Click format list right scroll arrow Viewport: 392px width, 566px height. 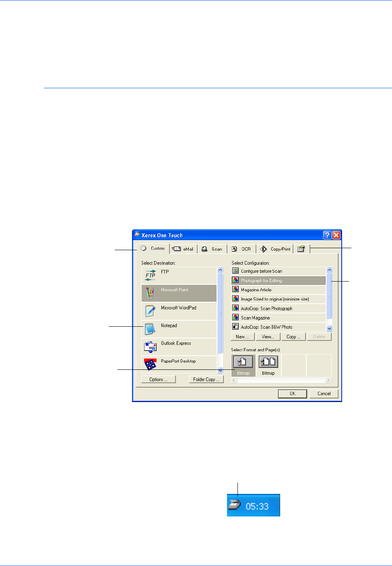coord(328,380)
